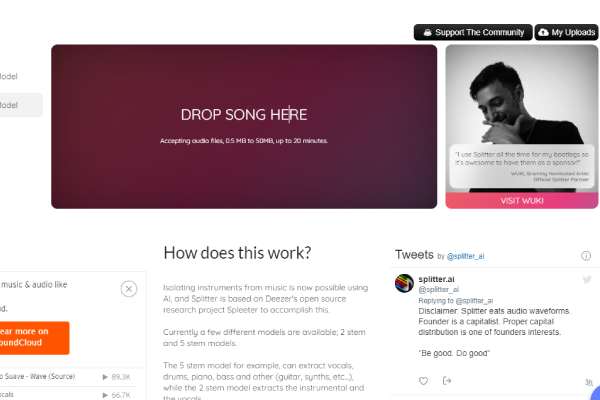This screenshot has width=600, height=400.
Task: Play the vocals track with 66.7K plays
Action: 105,395
